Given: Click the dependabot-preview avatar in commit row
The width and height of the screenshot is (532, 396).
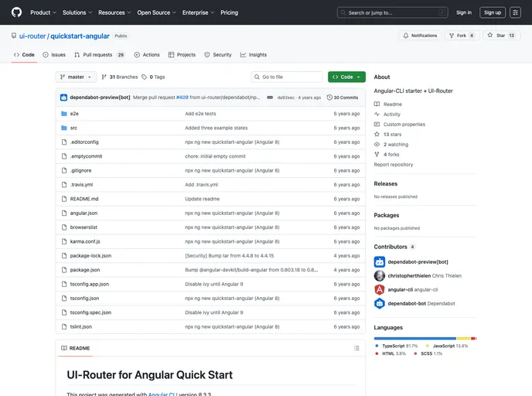Looking at the screenshot, I should click(x=63, y=97).
